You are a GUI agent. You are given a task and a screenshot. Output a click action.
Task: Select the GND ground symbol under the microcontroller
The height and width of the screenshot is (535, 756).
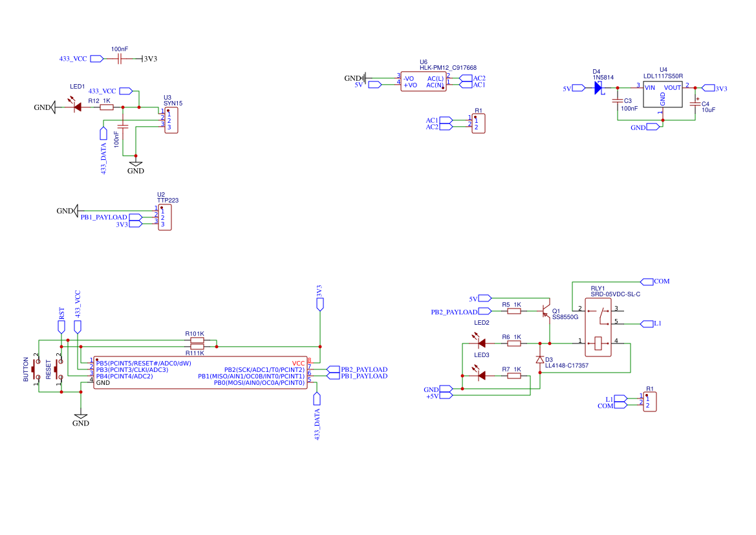(81, 419)
